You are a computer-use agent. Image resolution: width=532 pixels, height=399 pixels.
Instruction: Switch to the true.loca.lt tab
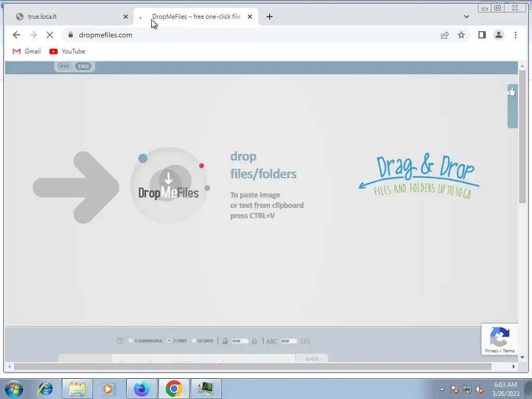pos(68,17)
